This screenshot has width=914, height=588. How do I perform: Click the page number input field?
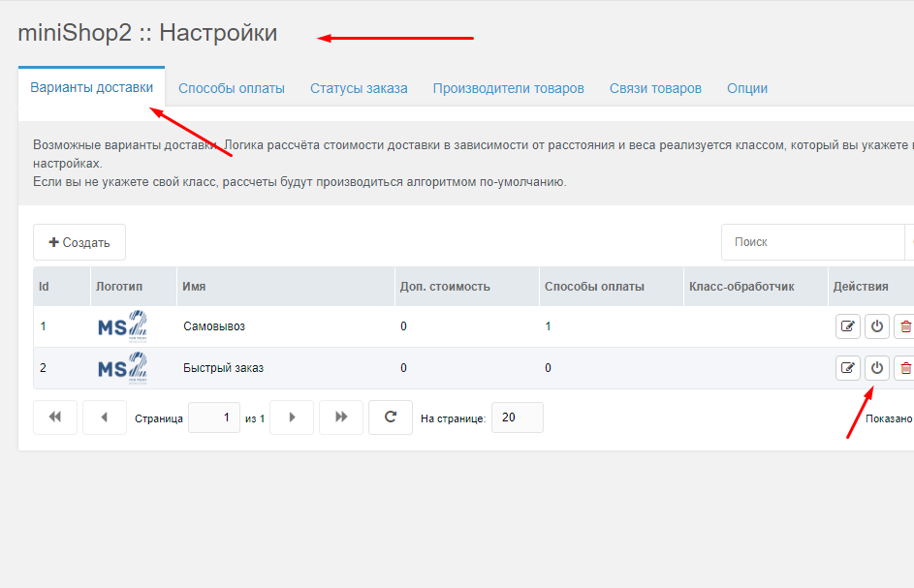214,418
